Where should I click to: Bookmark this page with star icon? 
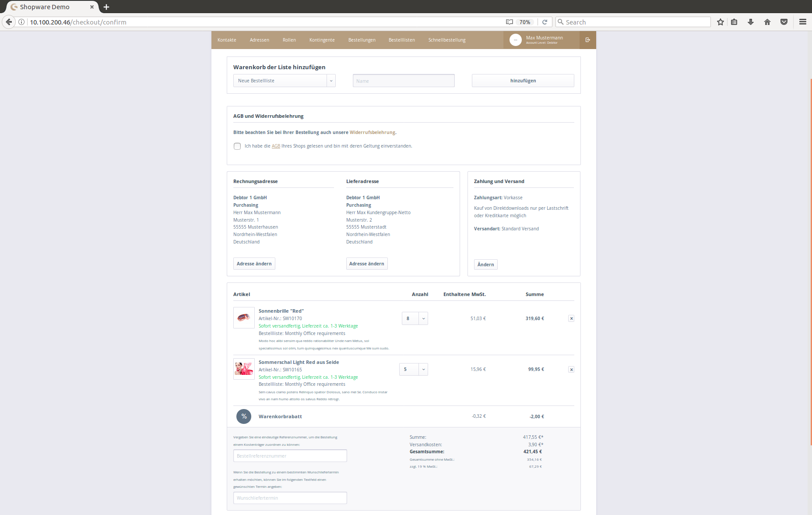pos(720,22)
